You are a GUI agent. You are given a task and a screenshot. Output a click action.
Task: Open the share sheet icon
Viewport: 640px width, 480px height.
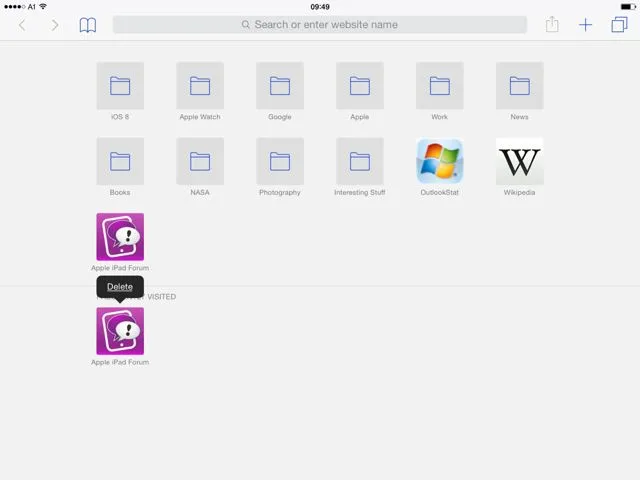point(552,24)
